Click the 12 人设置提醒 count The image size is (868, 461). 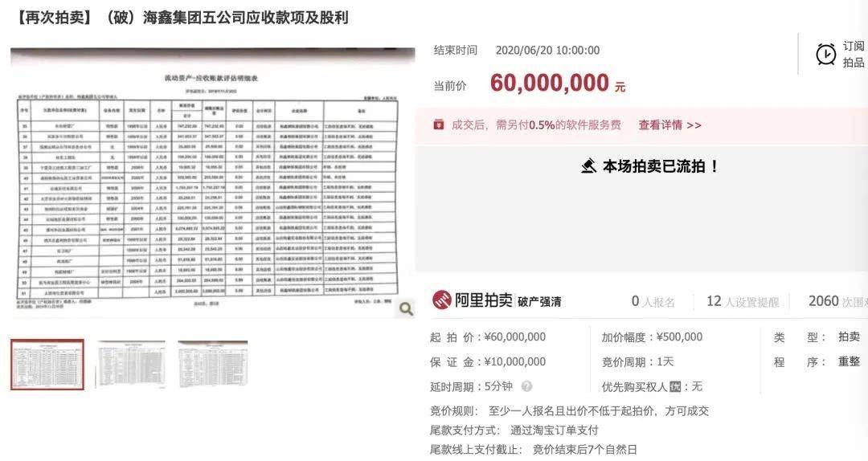[x=743, y=302]
